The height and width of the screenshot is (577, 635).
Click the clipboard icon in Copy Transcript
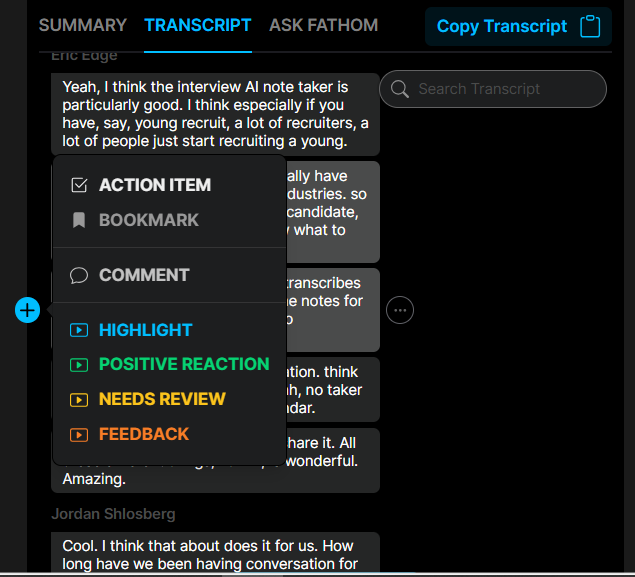(x=590, y=27)
